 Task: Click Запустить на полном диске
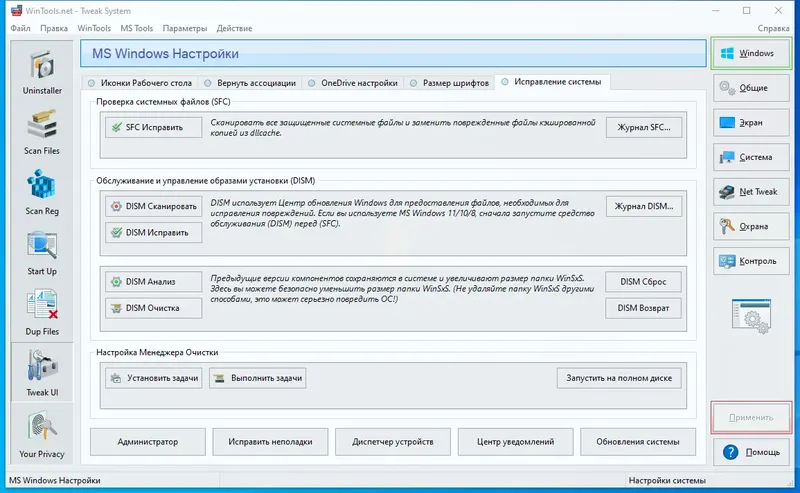(619, 378)
